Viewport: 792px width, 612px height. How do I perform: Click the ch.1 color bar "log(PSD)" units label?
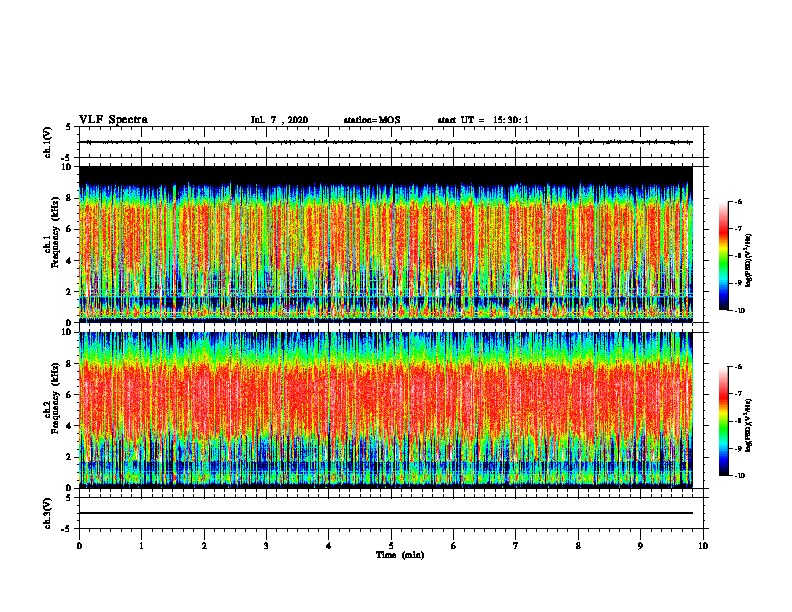click(749, 260)
